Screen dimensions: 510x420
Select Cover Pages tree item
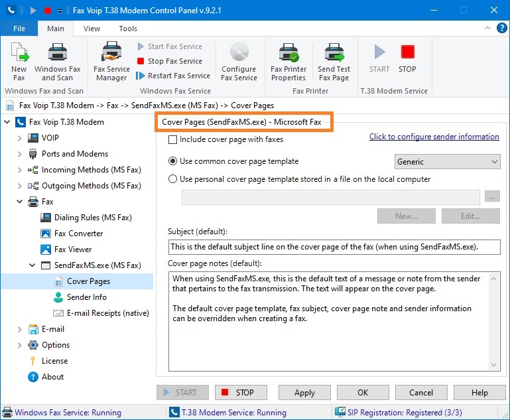pyautogui.click(x=88, y=281)
